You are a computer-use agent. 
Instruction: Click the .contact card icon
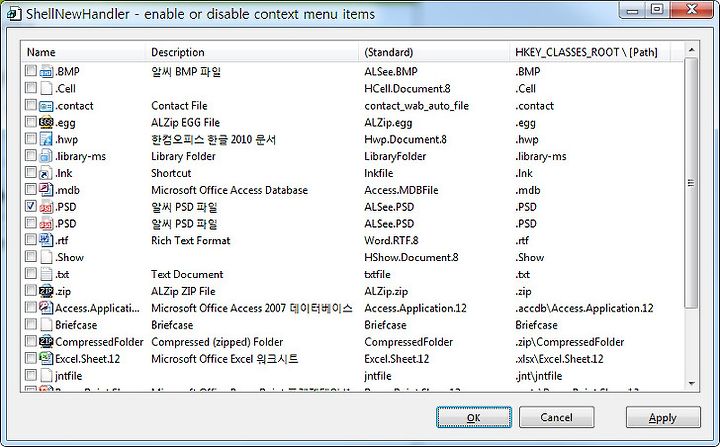[46, 106]
